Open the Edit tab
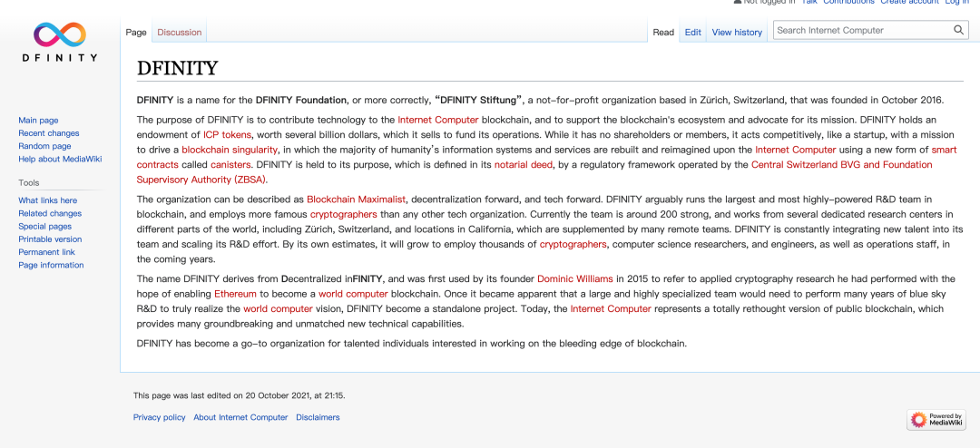The height and width of the screenshot is (448, 980). tap(692, 32)
